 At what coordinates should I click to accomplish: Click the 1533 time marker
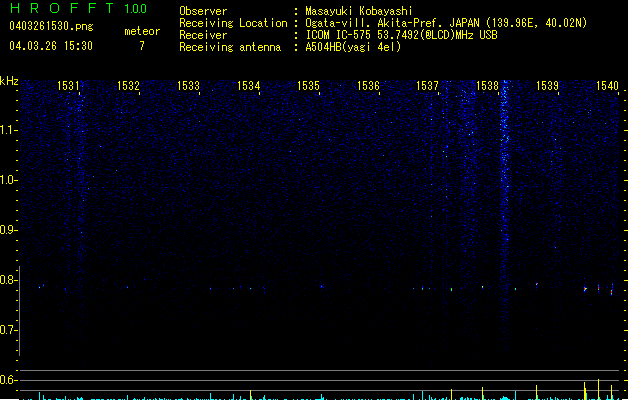(188, 86)
